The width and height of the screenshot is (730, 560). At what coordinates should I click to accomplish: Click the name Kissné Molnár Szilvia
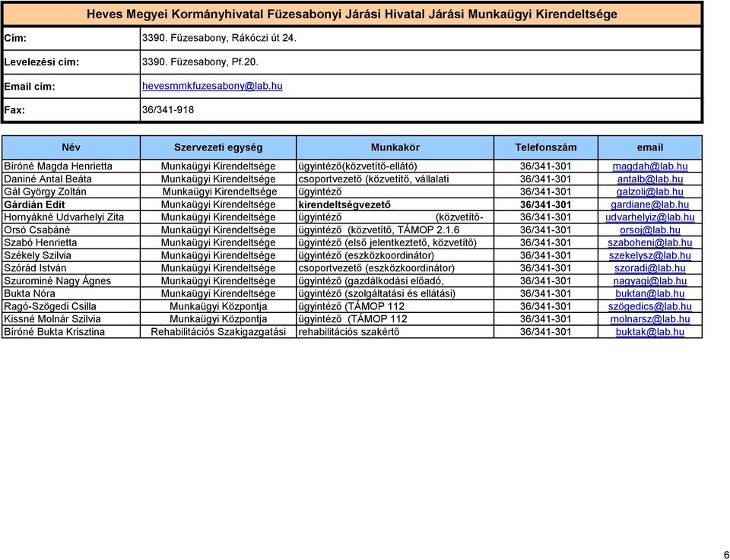click(x=52, y=319)
